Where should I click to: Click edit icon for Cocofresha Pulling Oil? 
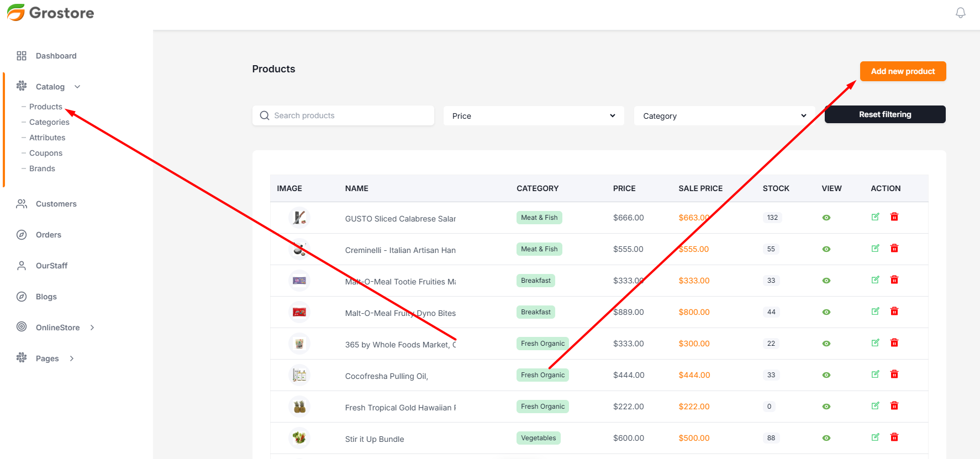pos(875,374)
